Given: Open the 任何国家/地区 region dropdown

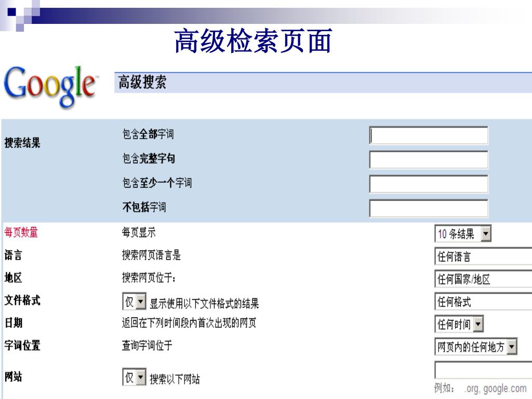Looking at the screenshot, I should pyautogui.click(x=483, y=279).
